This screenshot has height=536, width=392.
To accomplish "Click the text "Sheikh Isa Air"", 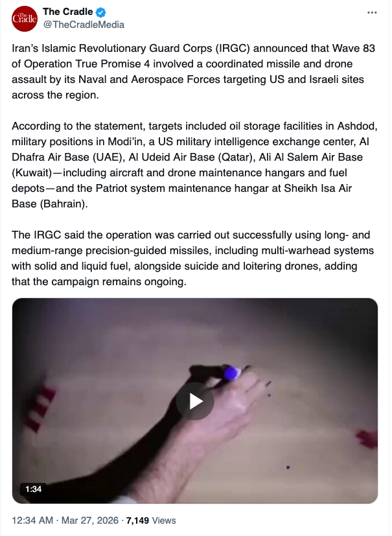I will click(x=318, y=189).
